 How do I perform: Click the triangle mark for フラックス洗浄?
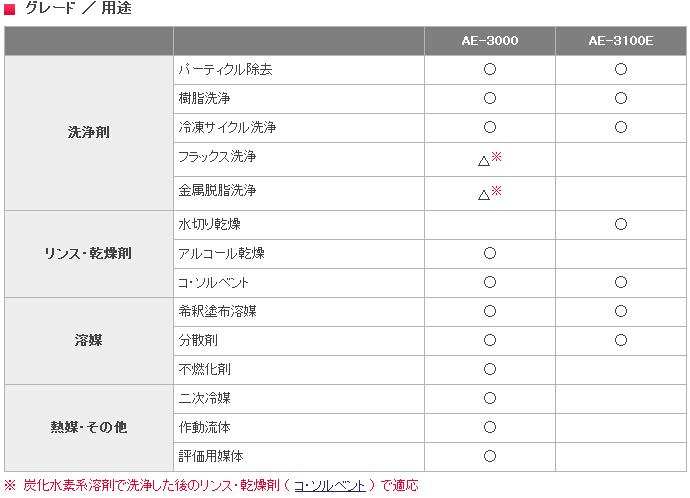click(x=484, y=160)
